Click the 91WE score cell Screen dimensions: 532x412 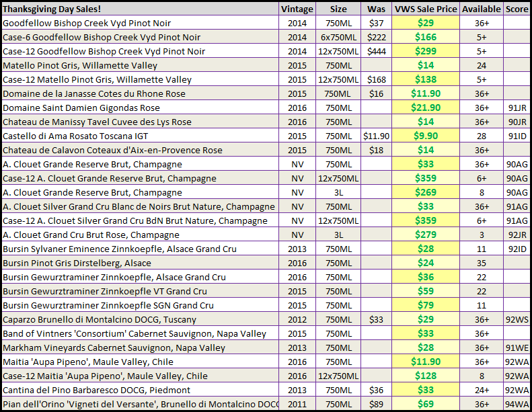pos(517,348)
